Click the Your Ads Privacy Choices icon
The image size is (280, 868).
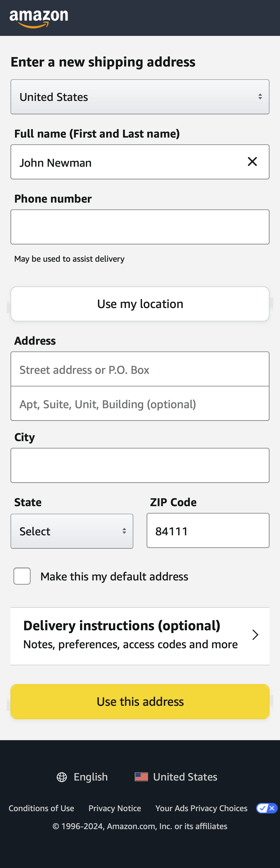267,808
